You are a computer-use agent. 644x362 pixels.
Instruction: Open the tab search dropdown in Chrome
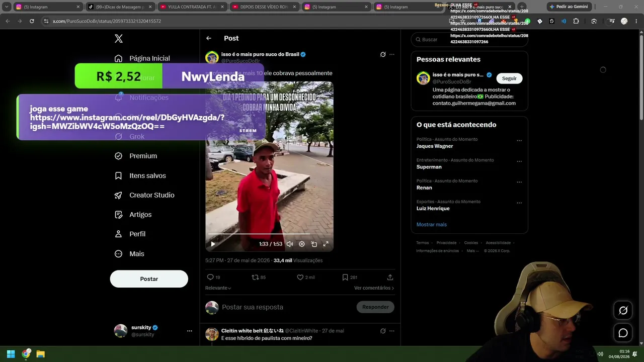(7, 7)
